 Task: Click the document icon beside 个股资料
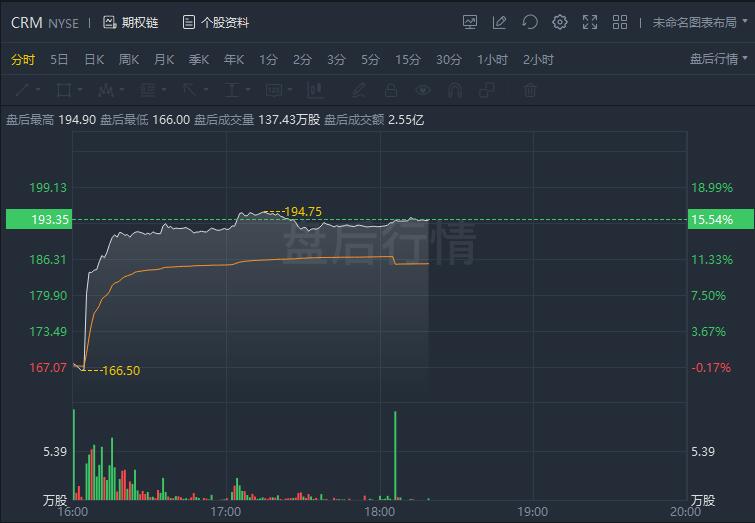point(189,22)
